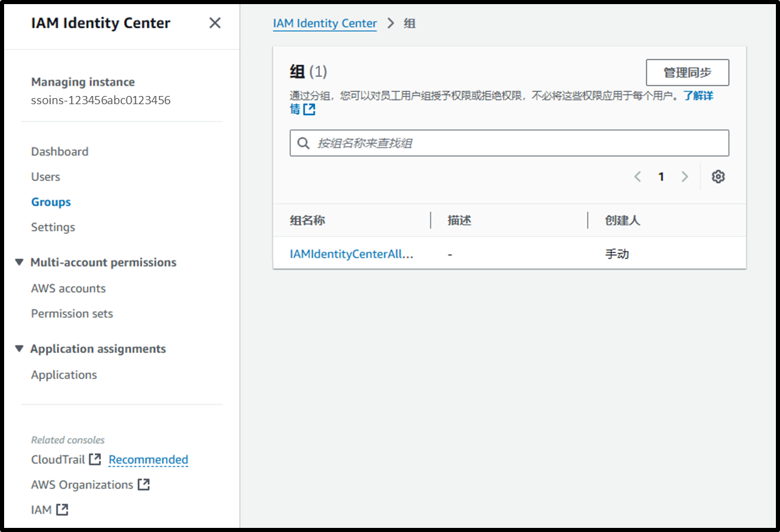The width and height of the screenshot is (780, 532).
Task: Select page number 1 in pagination
Action: pos(661,176)
